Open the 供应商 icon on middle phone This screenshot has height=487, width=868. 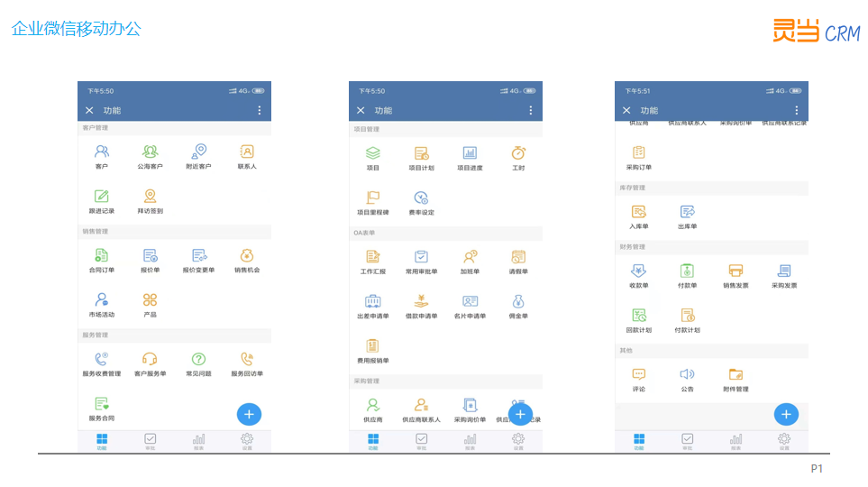click(x=373, y=405)
